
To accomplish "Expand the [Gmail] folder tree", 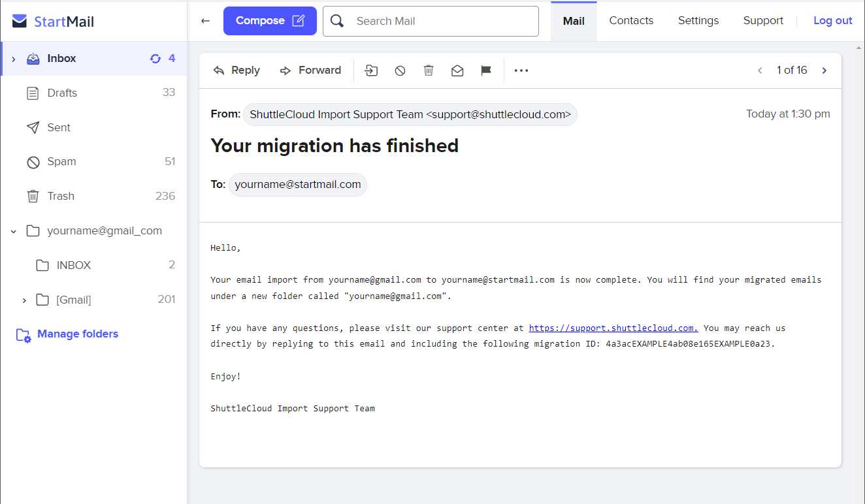I will coord(24,300).
